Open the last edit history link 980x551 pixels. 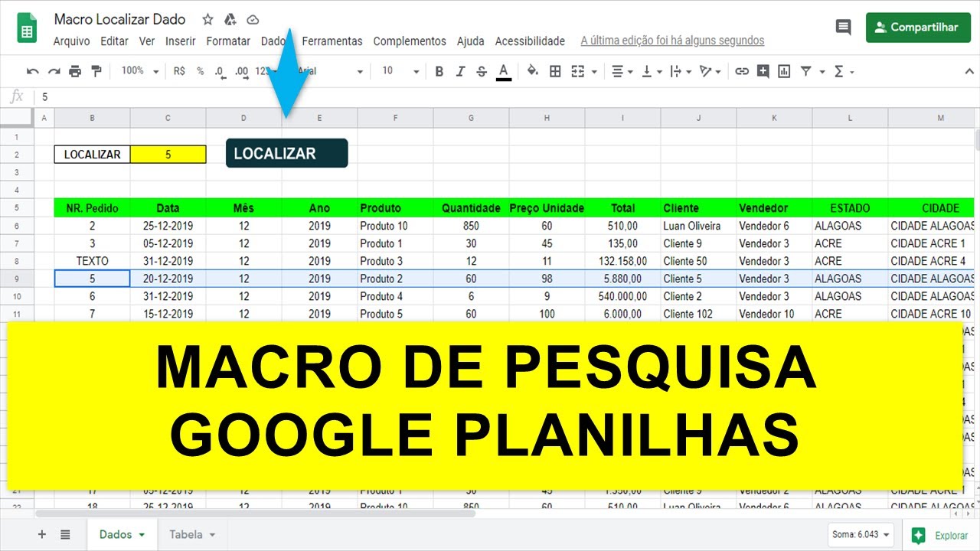pyautogui.click(x=672, y=41)
